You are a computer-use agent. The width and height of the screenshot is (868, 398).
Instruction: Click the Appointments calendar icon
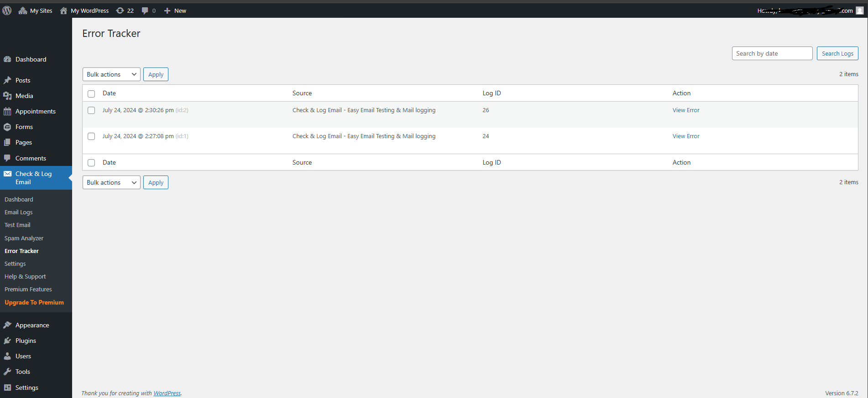[x=7, y=111]
